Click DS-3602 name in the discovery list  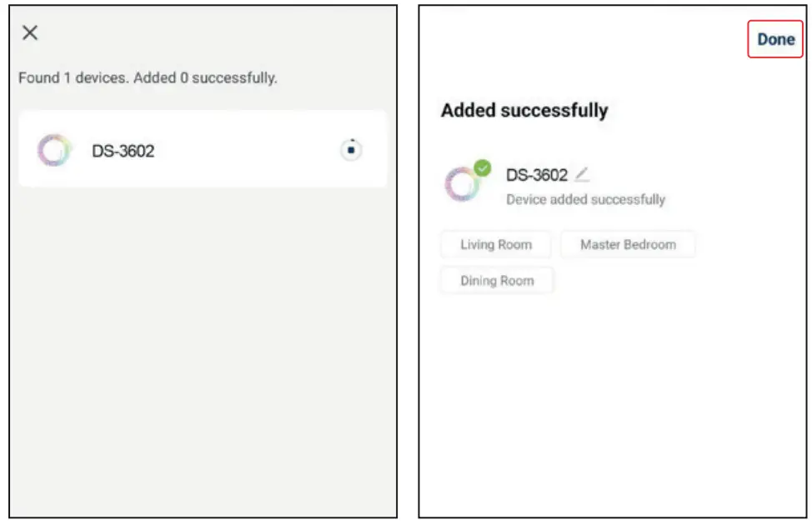pos(123,152)
